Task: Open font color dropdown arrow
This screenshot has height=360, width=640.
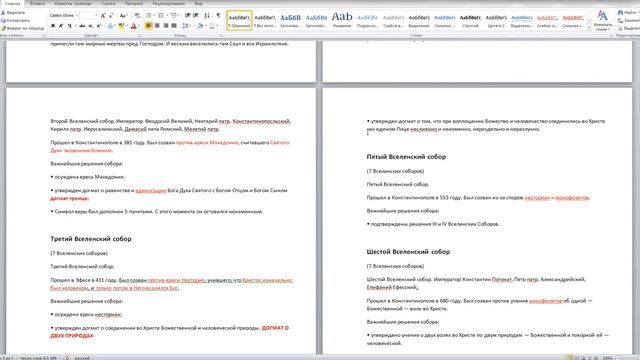Action: [x=139, y=26]
